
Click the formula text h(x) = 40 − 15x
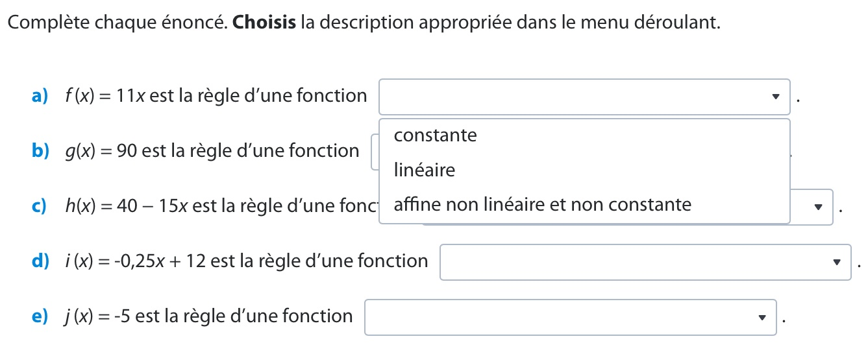127,207
